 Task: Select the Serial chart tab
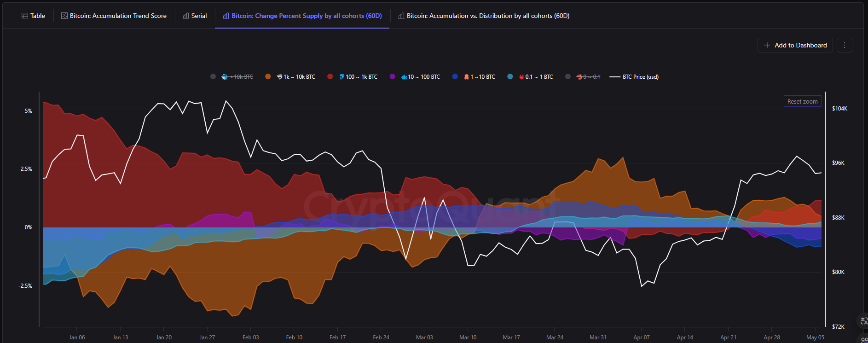point(195,16)
